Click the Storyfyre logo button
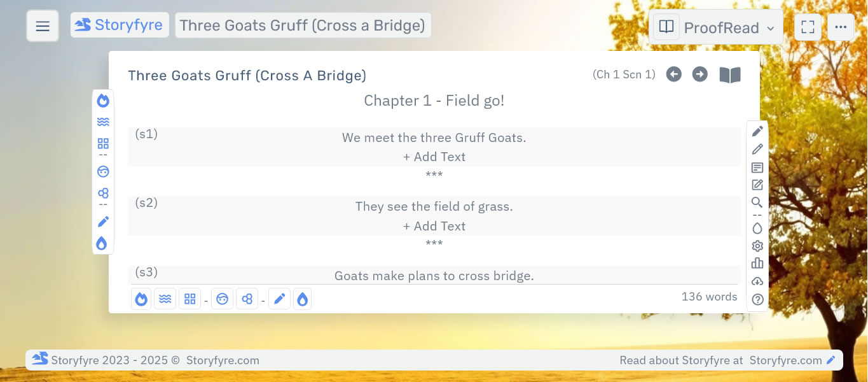868x382 pixels. pos(120,25)
